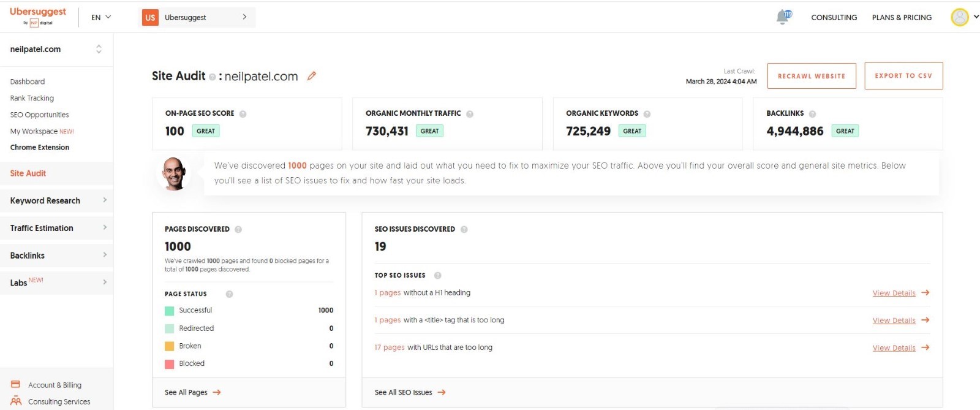Click See All Pages link
The image size is (980, 410).
coord(186,392)
